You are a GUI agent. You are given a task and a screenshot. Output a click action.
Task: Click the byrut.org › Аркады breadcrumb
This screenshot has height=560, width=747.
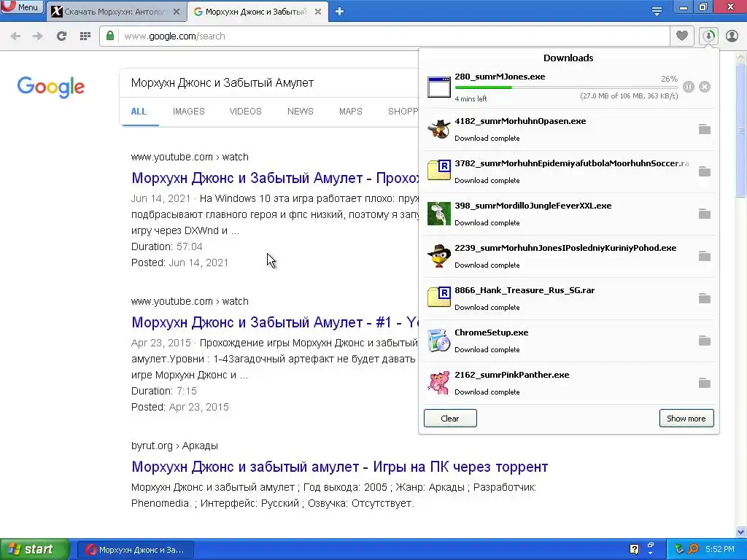click(174, 446)
